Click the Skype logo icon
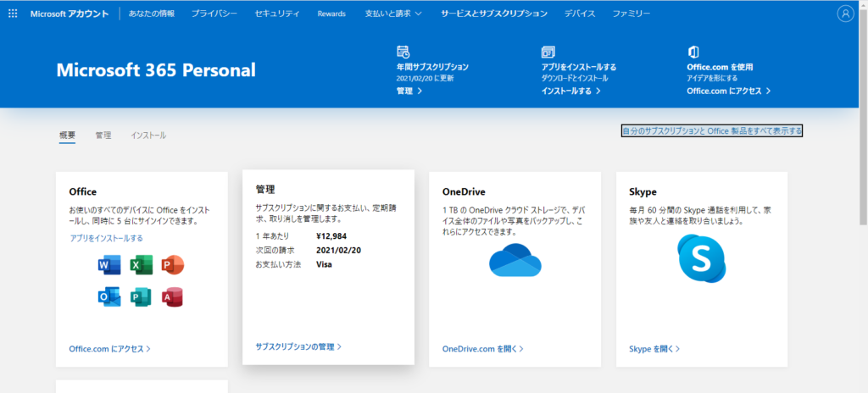The width and height of the screenshot is (868, 393). [702, 258]
